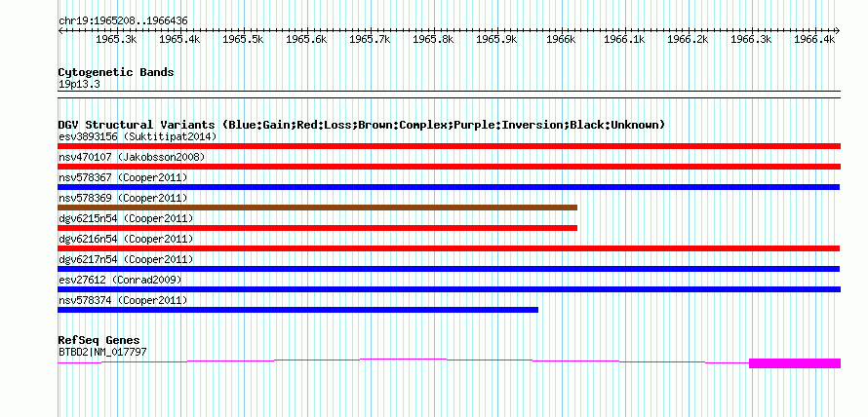Select variant label dgv6215n54 (Cooper2011)
Viewport: 868px width, 417px height.
point(126,218)
